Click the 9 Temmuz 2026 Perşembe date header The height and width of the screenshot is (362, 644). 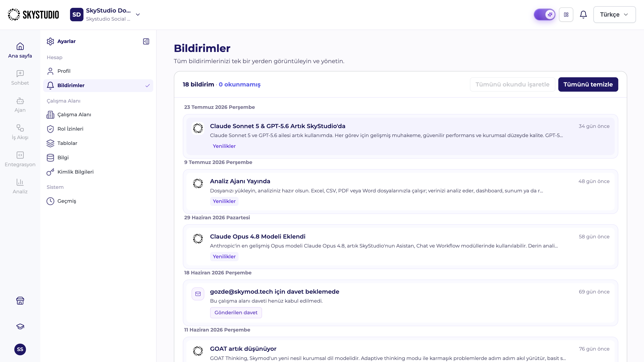(x=218, y=162)
